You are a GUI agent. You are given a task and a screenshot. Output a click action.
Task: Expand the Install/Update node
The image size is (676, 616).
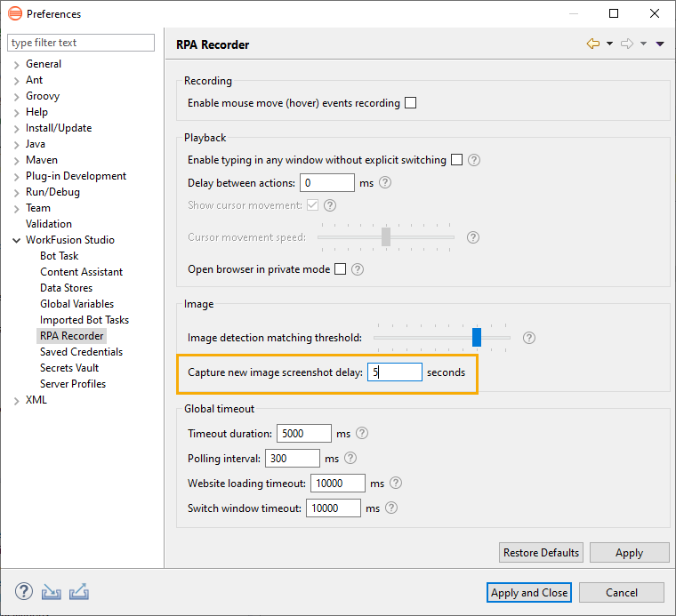16,129
